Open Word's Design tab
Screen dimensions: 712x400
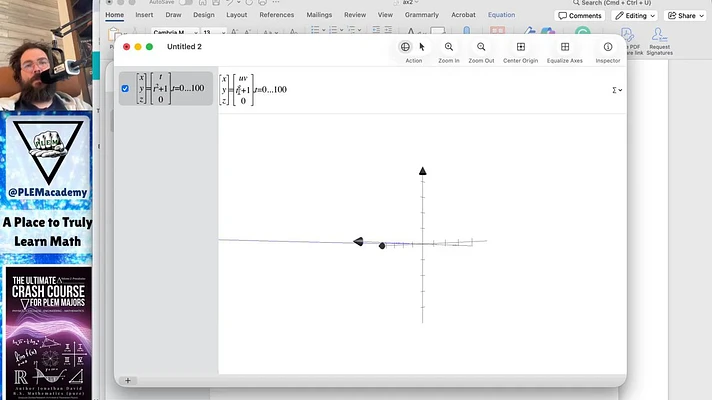pyautogui.click(x=203, y=15)
